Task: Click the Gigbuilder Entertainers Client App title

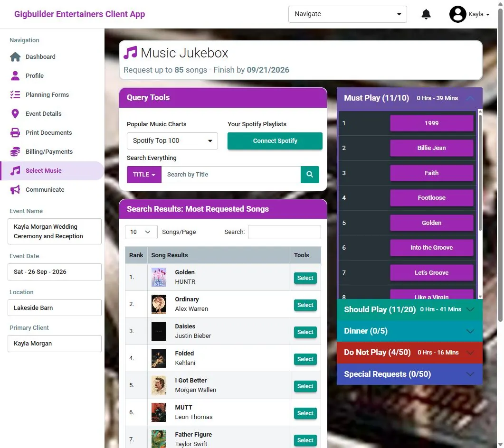Action: [79, 14]
